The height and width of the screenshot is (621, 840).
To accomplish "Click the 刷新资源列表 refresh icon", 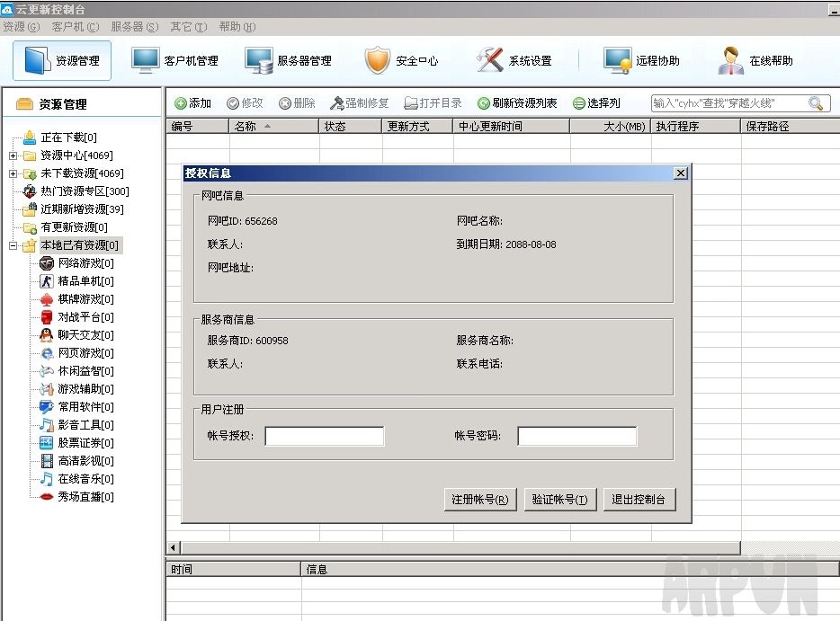I will [484, 103].
